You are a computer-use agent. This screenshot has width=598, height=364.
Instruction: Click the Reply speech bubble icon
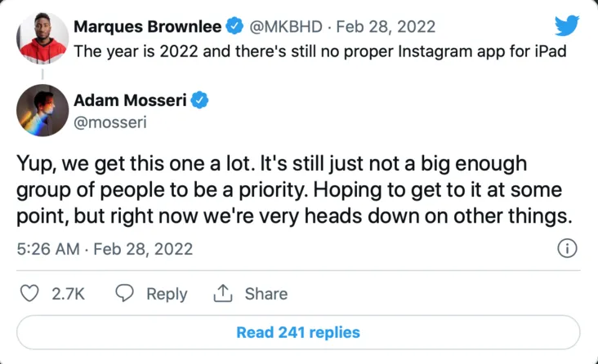(x=124, y=294)
